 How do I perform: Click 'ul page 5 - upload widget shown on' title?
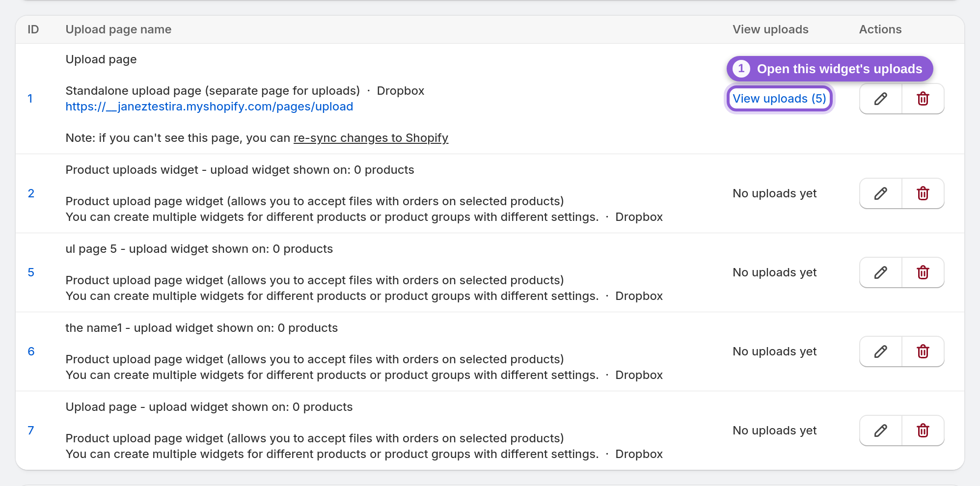click(199, 249)
